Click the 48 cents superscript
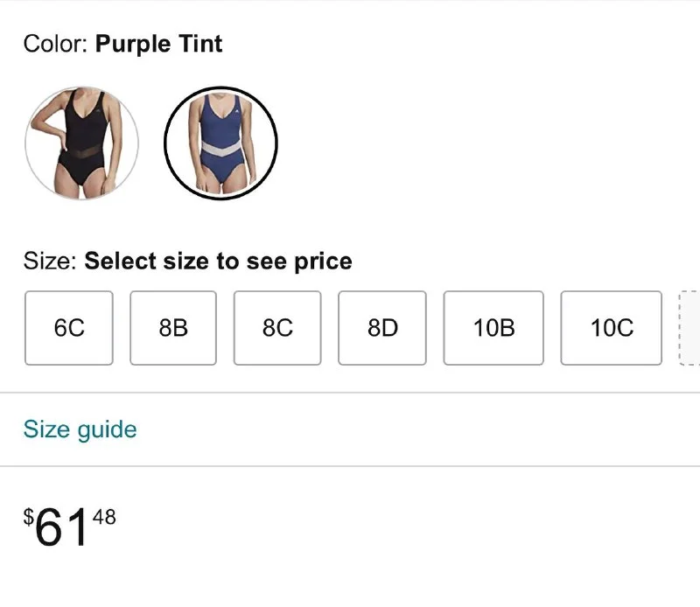This screenshot has height=607, width=700. point(104,517)
